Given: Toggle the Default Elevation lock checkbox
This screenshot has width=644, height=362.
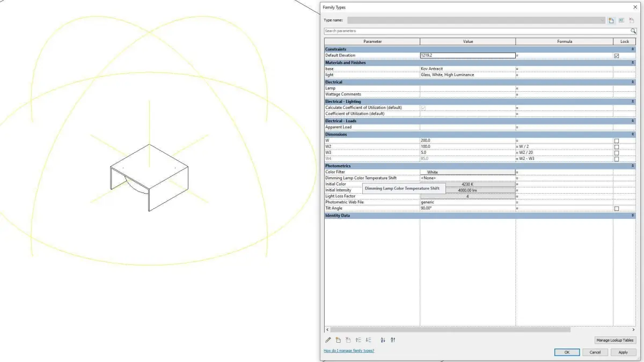Looking at the screenshot, I should [x=617, y=55].
